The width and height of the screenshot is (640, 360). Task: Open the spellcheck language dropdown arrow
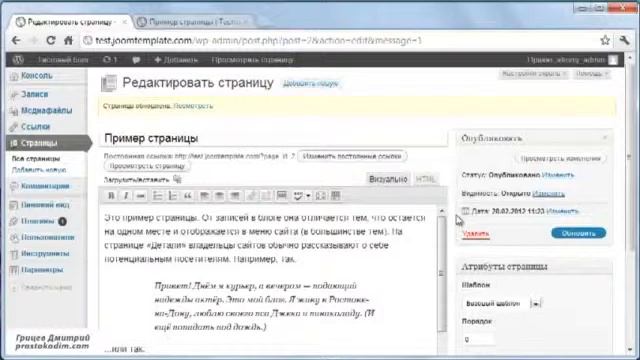point(308,196)
